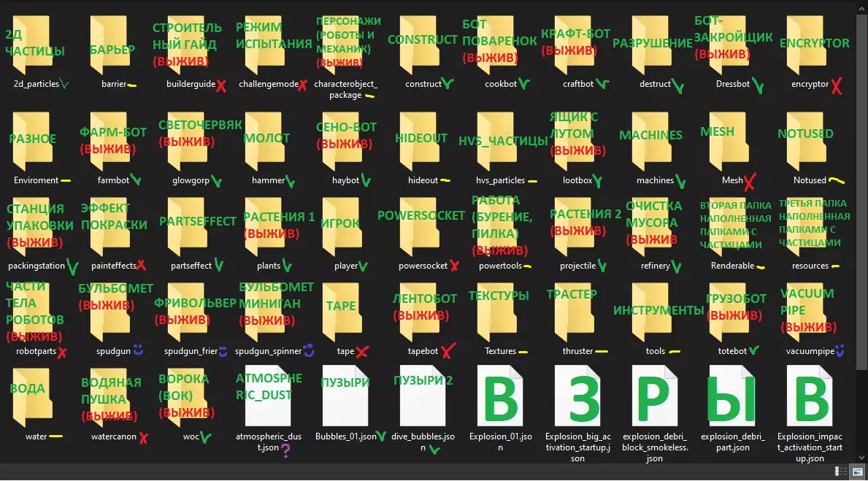Open the hammer folder
868x481 pixels.
point(266,142)
